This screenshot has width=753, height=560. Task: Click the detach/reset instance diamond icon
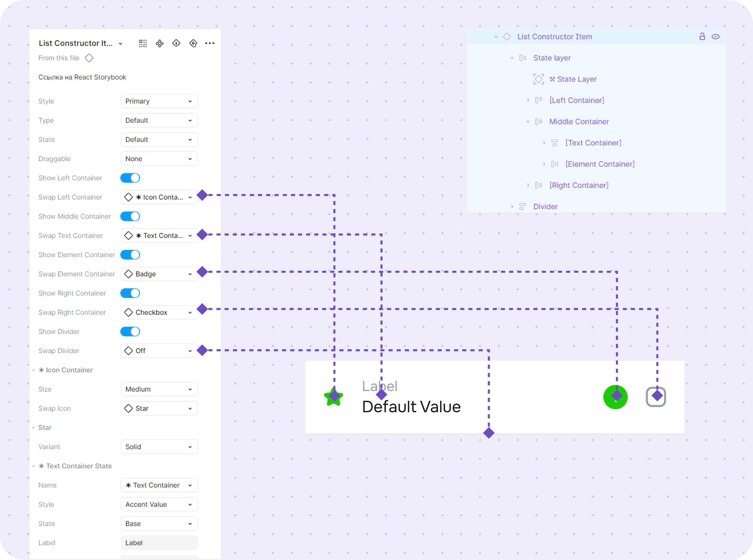tap(193, 43)
